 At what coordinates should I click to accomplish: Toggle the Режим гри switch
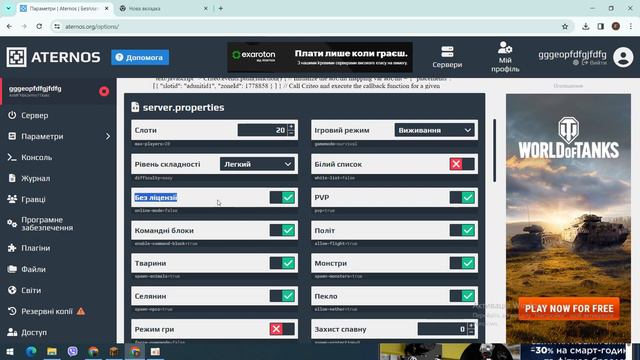pyautogui.click(x=282, y=329)
